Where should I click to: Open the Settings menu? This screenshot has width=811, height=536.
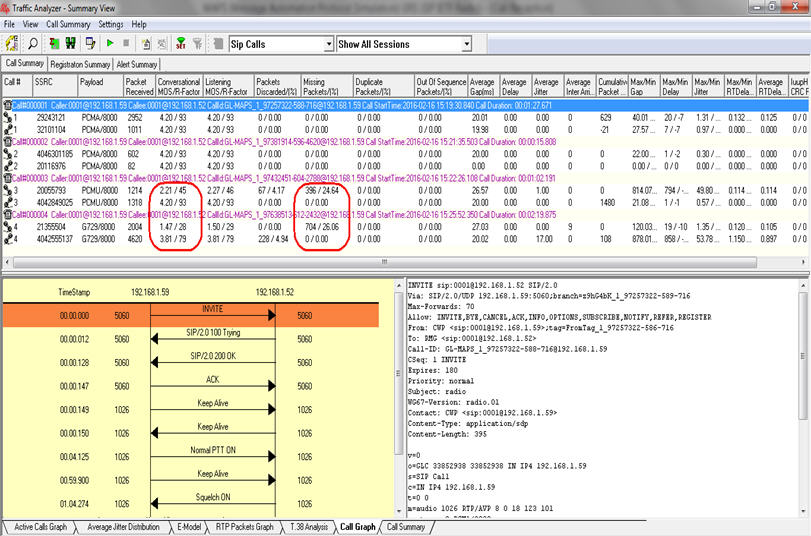tap(111, 23)
